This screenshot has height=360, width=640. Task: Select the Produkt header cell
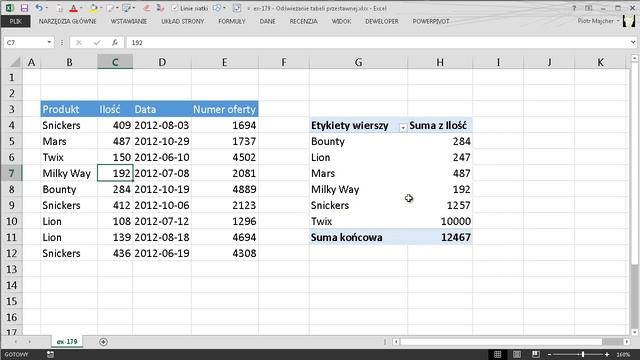(x=69, y=109)
